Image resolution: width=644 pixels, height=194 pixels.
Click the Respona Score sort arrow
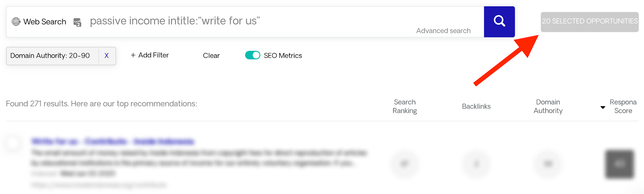pyautogui.click(x=603, y=107)
